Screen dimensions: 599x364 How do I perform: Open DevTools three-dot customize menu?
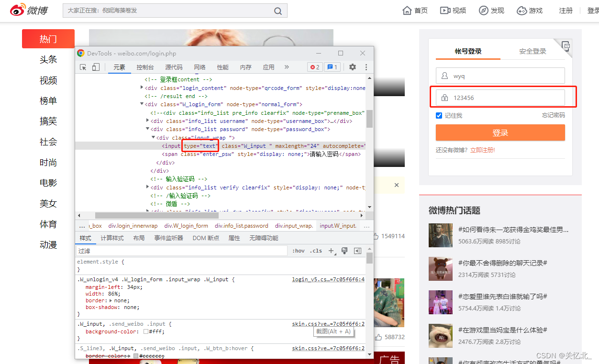coord(366,67)
